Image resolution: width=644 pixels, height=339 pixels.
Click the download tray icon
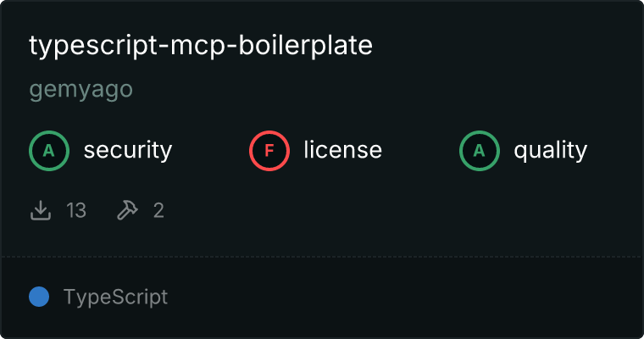[41, 210]
